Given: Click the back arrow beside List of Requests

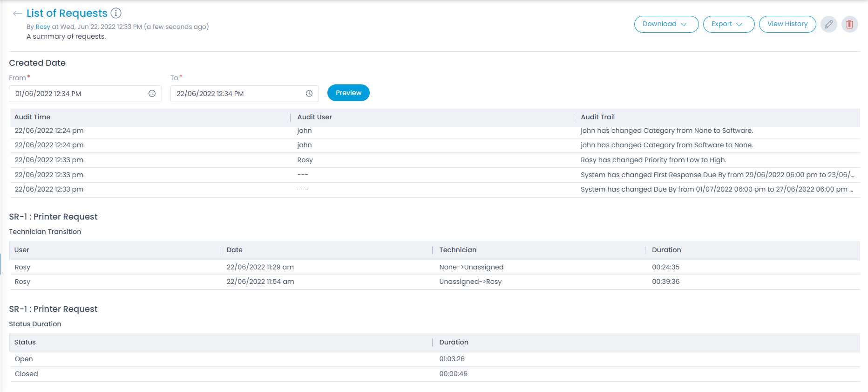Looking at the screenshot, I should [x=17, y=14].
